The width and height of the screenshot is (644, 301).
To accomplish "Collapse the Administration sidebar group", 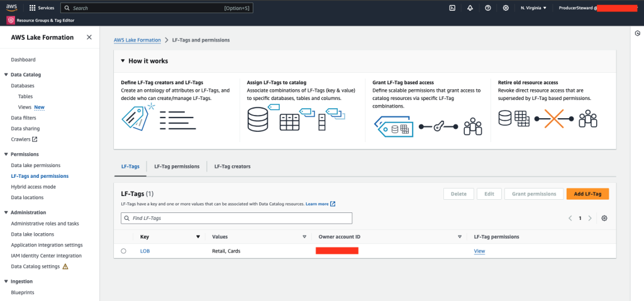I will (x=6, y=213).
